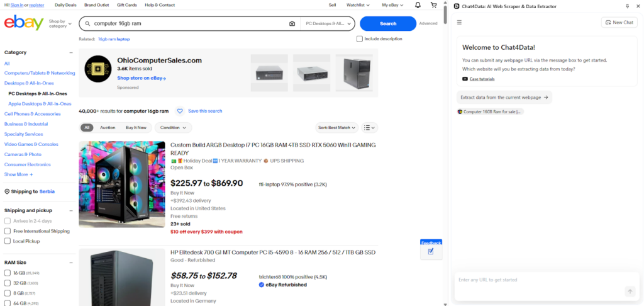Open the Shop by category dropdown
Screen dimensions: 644x306
coord(60,23)
